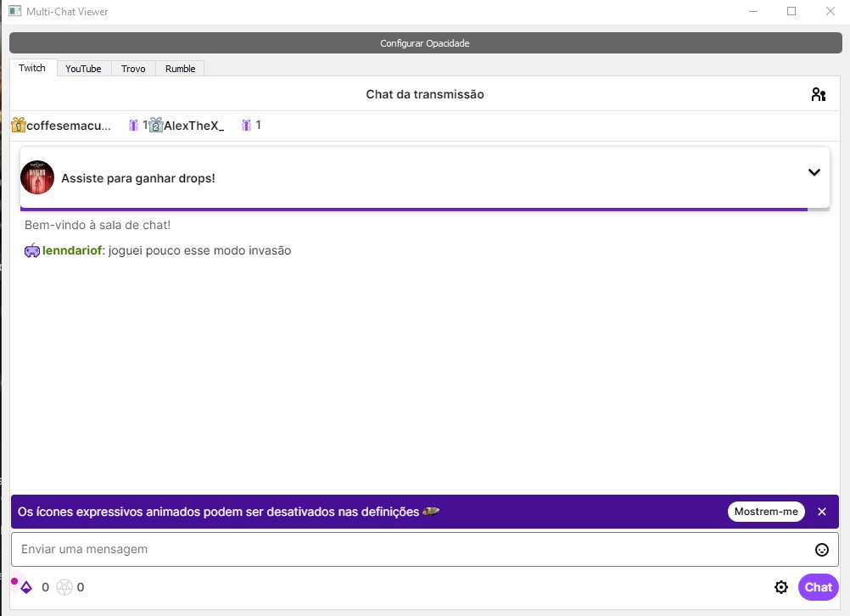The width and height of the screenshot is (850, 616).
Task: Click the gift count icon beside AlexTheX_
Action: coord(246,126)
